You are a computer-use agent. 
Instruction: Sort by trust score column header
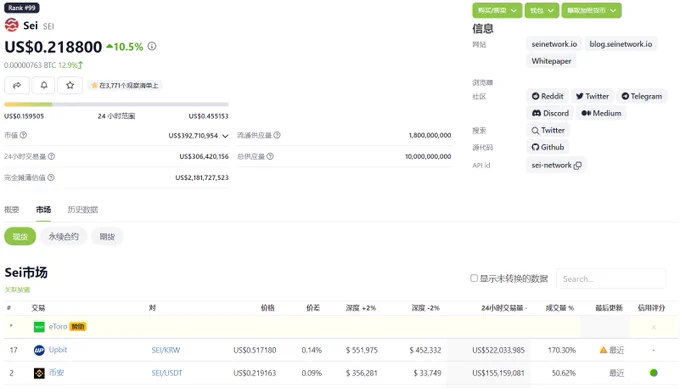tap(651, 308)
